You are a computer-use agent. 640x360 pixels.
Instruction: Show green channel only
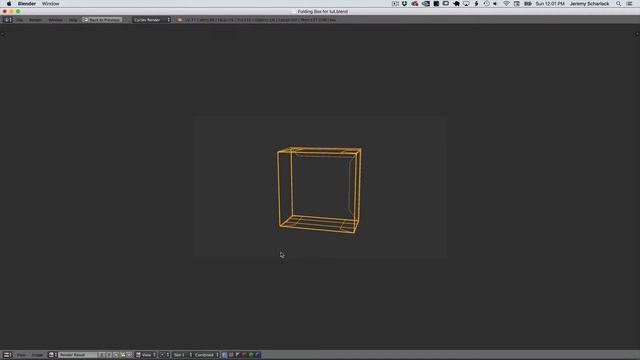pos(251,355)
